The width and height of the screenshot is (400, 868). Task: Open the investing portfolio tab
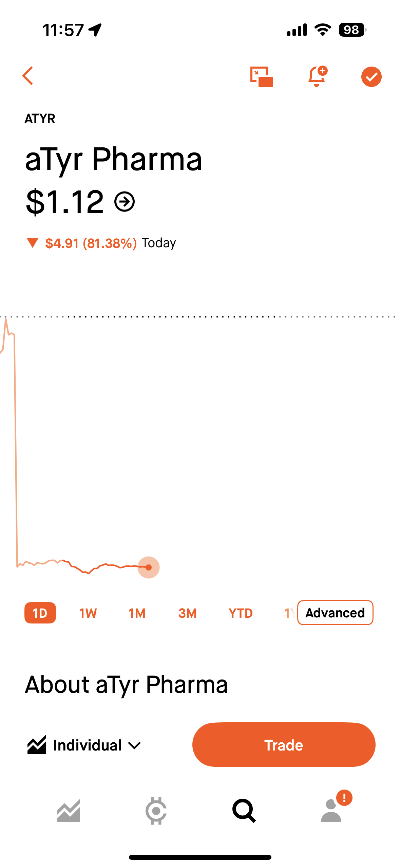pos(69,811)
